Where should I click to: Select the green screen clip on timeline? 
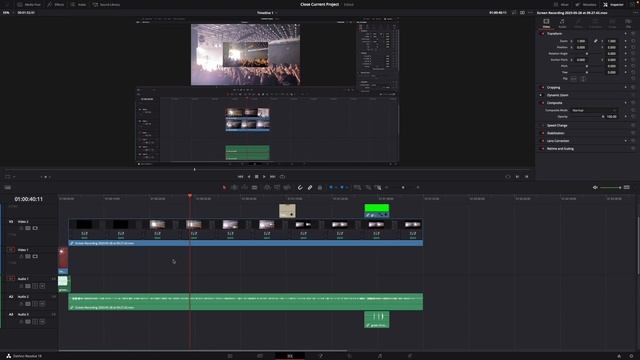377,211
